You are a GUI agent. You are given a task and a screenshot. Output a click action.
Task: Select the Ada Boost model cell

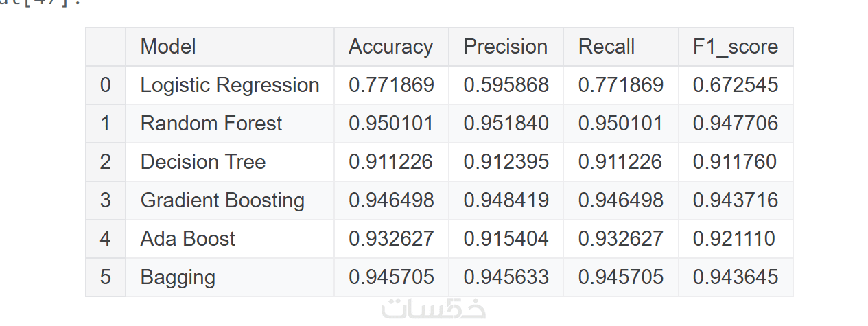(188, 239)
